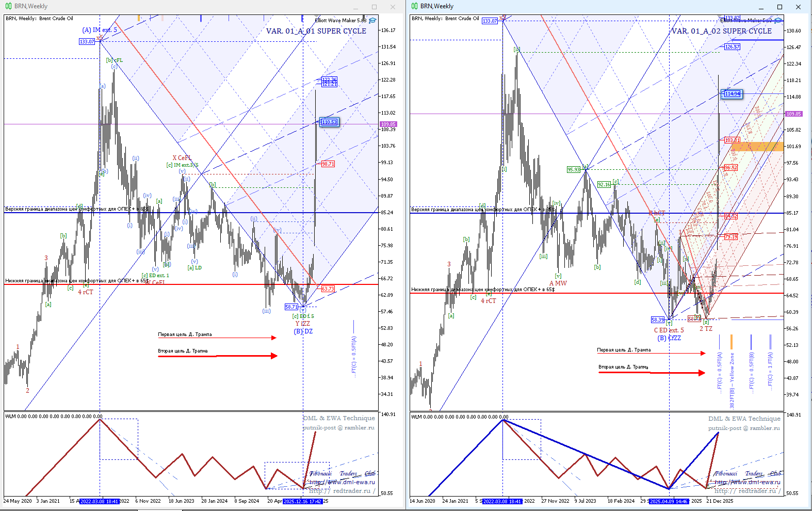The width and height of the screenshot is (812, 511).
Task: Select the 'VAR. 01_A_02 SUPER CYCLE' title text
Action: 721,31
